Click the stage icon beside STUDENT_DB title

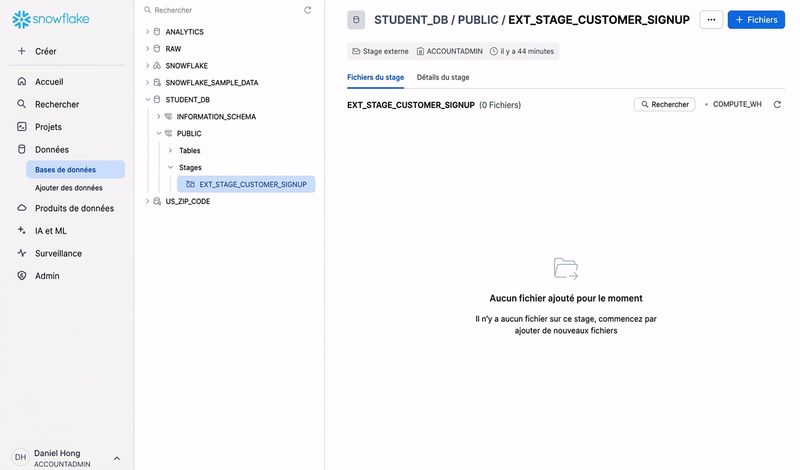[356, 20]
